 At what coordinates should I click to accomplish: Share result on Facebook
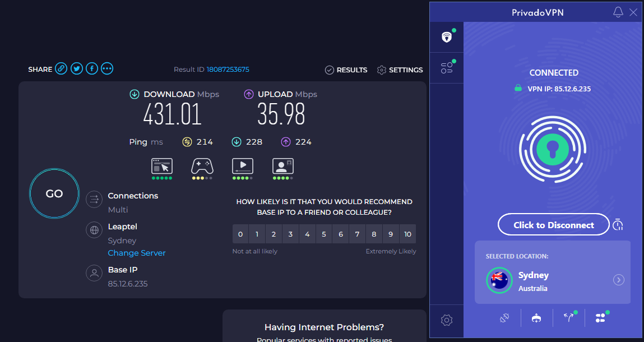91,68
